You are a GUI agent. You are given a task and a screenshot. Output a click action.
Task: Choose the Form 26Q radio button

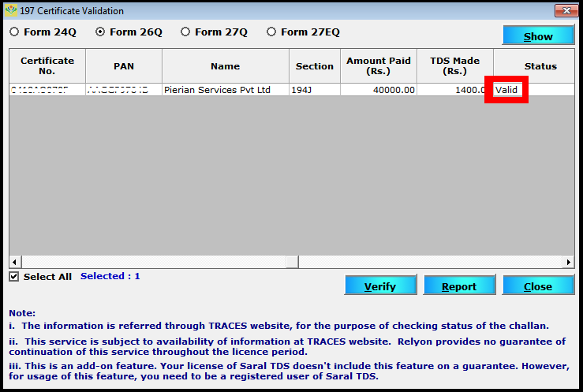click(x=129, y=32)
